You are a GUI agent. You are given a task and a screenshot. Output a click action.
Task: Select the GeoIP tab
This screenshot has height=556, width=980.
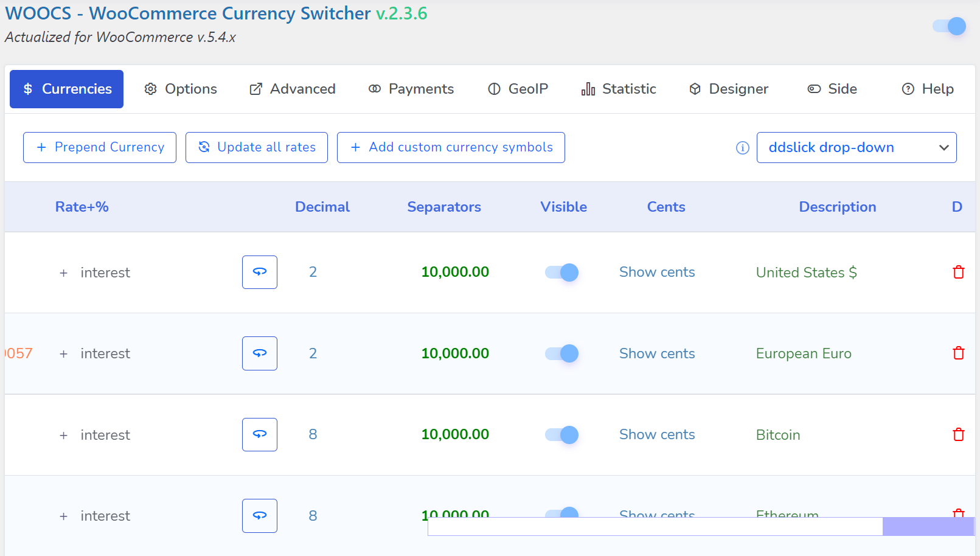518,89
